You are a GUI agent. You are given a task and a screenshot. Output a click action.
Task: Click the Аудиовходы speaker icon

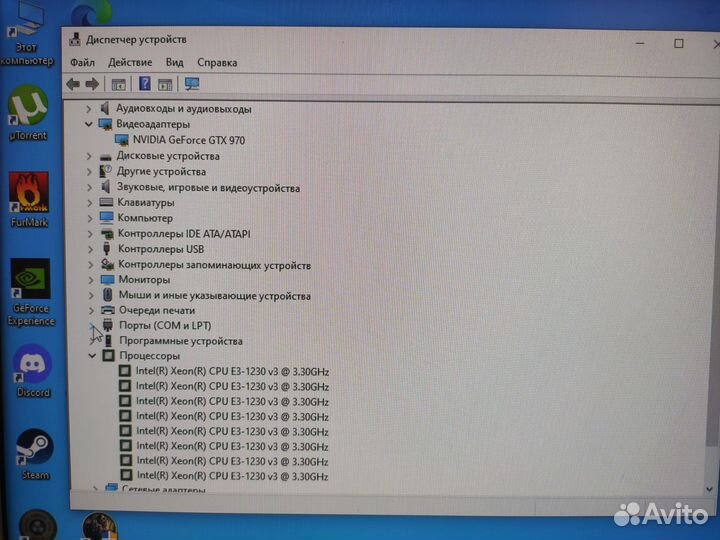(105, 108)
